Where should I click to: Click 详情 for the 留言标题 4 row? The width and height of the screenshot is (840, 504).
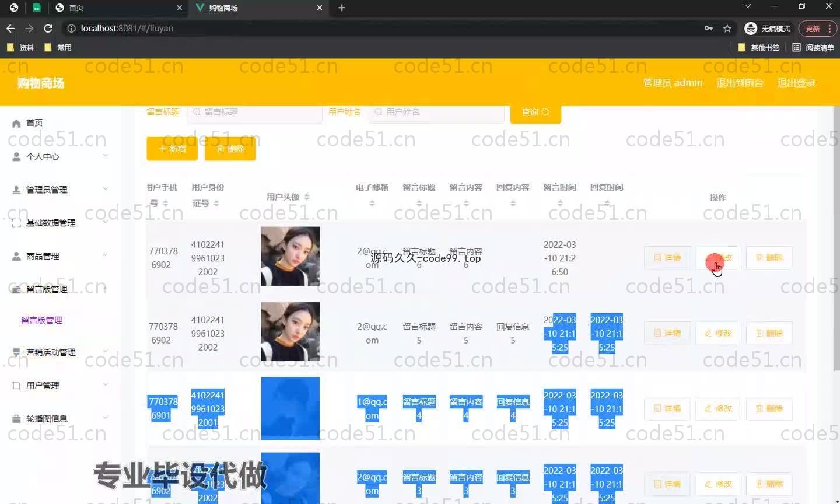point(667,408)
